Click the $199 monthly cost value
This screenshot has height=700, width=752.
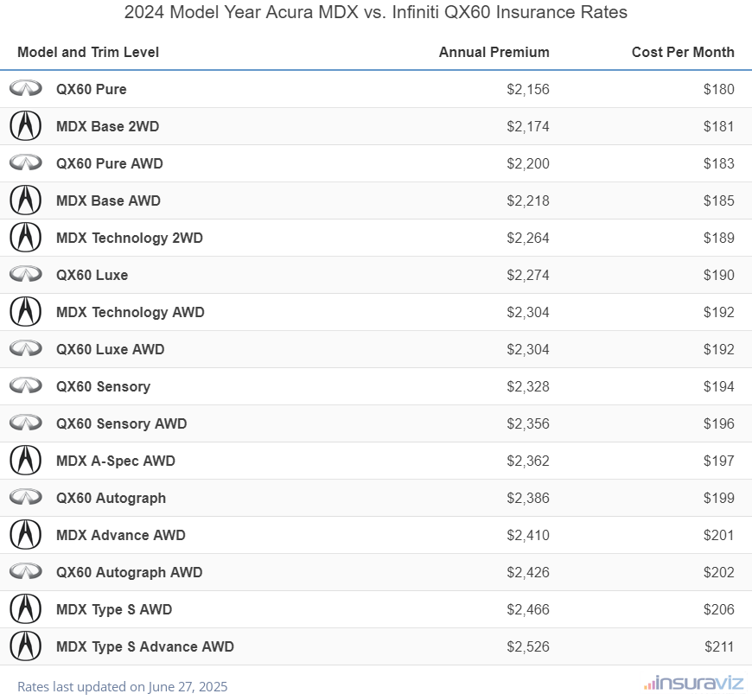tap(719, 498)
